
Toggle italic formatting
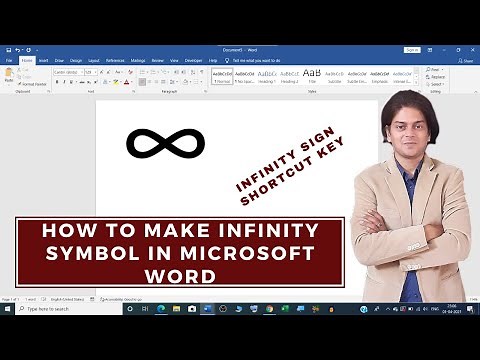click(x=64, y=82)
